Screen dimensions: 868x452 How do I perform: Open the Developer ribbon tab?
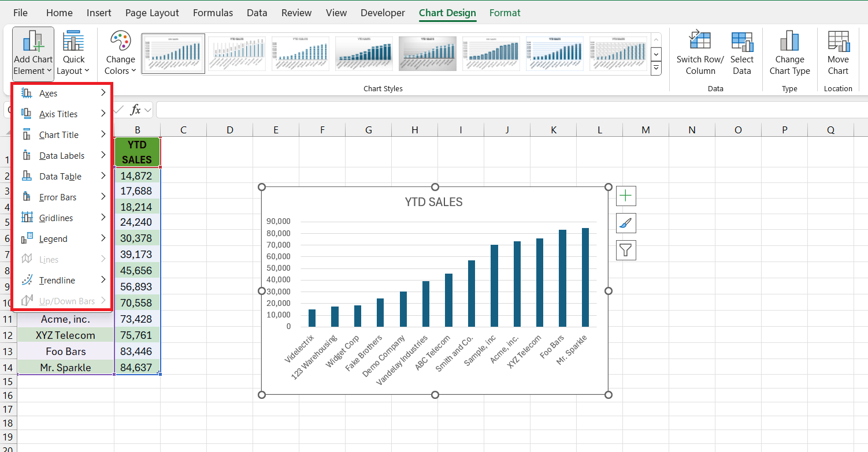click(382, 12)
